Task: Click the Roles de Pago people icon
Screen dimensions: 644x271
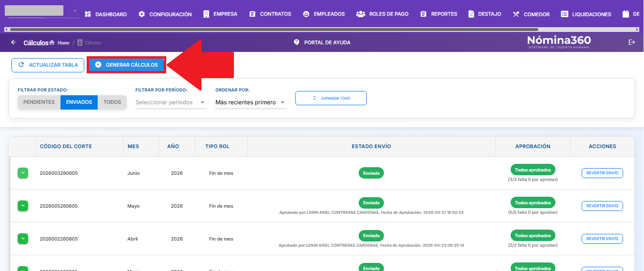Action: [x=361, y=14]
